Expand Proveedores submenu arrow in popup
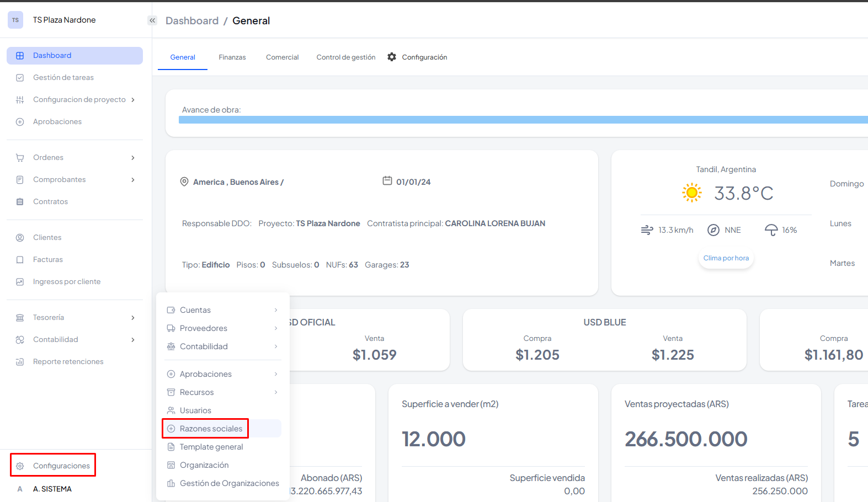Screen dimensions: 868x502 276,328
